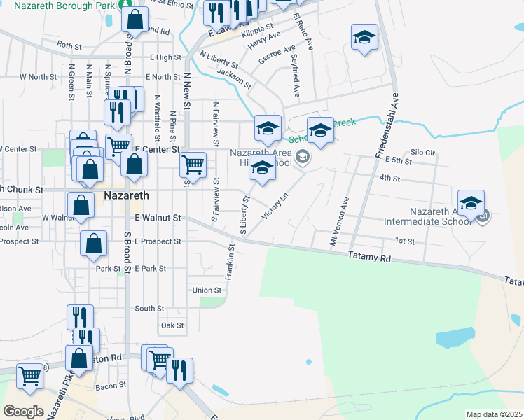Click the S Liberty St label
The height and width of the screenshot is (420, 524).
point(245,215)
